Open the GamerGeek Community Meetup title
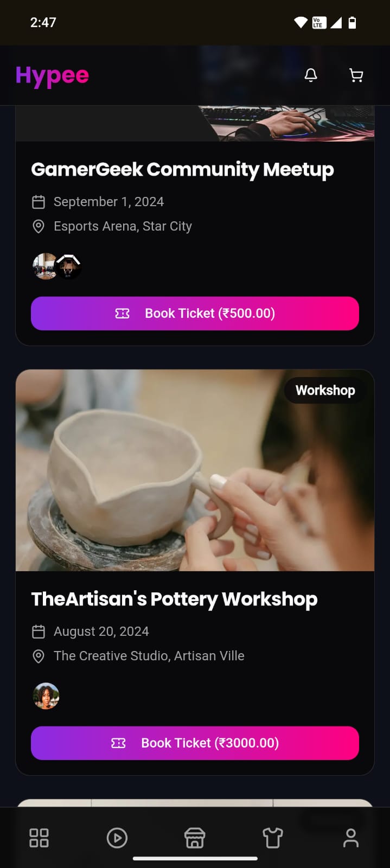This screenshot has height=868, width=390. (x=182, y=170)
